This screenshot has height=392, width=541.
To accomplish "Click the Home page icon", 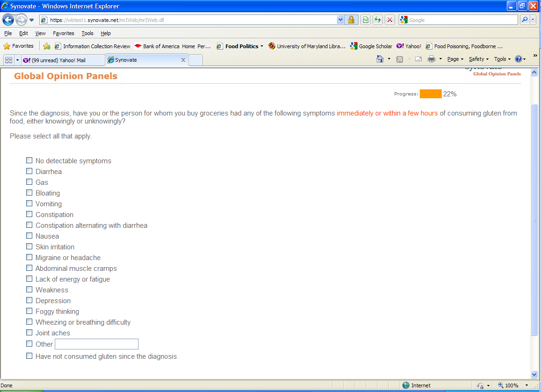I will pos(380,59).
